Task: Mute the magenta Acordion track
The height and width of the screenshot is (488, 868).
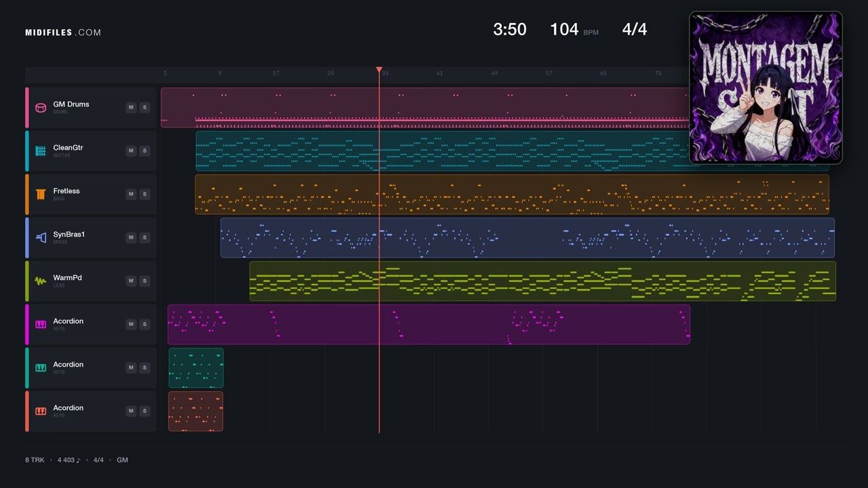Action: click(x=131, y=324)
